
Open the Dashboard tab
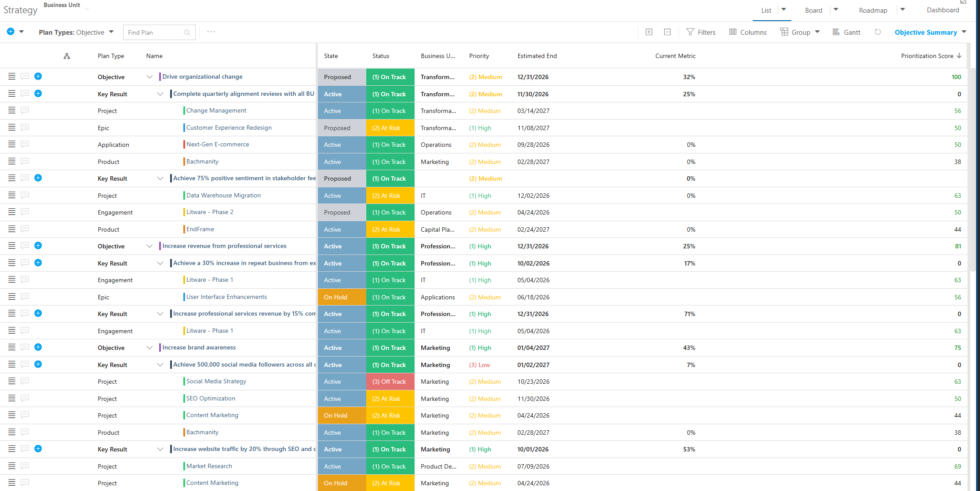943,10
